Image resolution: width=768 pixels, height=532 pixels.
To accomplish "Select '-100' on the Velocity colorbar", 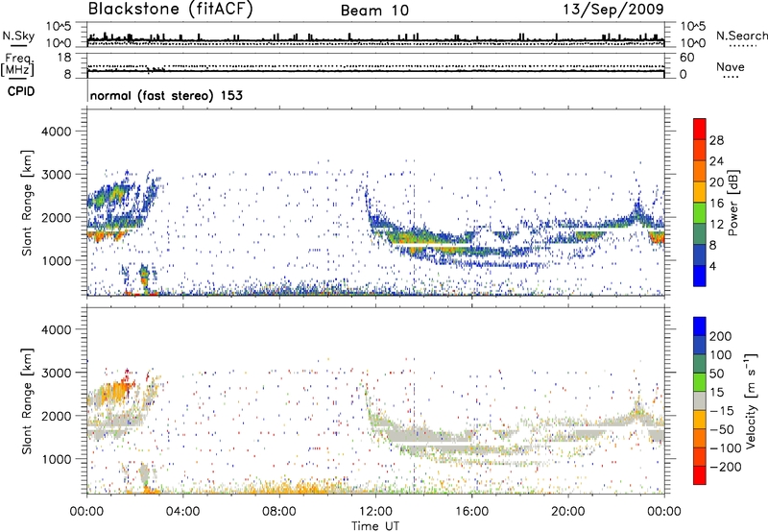I will coord(726,448).
